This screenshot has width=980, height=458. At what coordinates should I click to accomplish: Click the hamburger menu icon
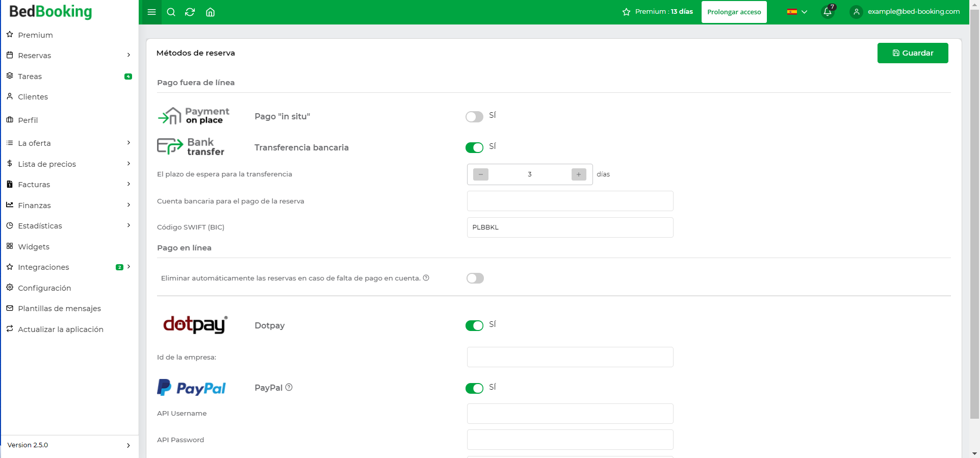tap(151, 12)
